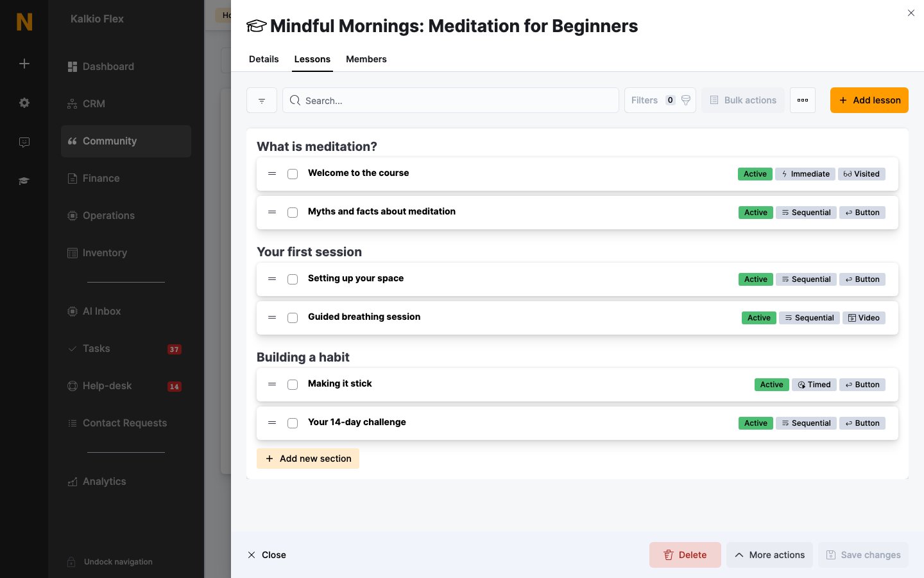Click the Save changes button
This screenshot has width=924, height=578.
(x=863, y=555)
